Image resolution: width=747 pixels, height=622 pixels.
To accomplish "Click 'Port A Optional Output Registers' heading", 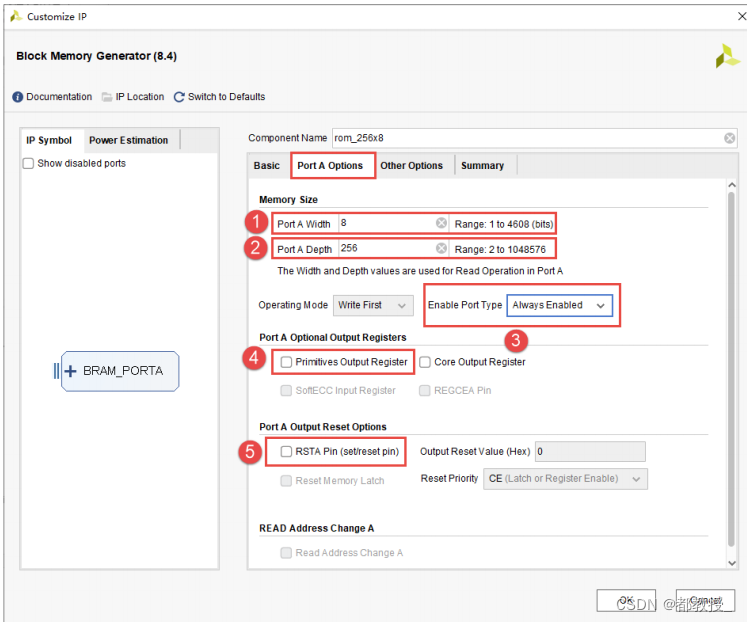I will pyautogui.click(x=333, y=337).
